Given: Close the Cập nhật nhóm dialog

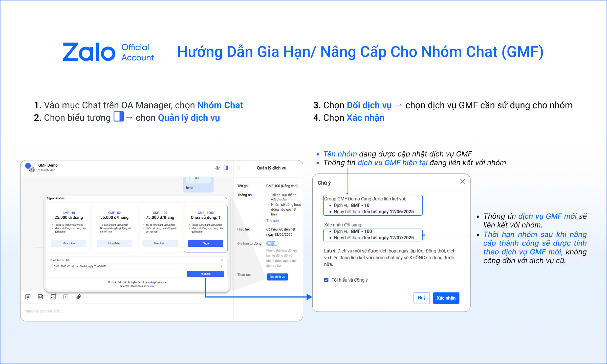Looking at the screenshot, I should (x=226, y=198).
